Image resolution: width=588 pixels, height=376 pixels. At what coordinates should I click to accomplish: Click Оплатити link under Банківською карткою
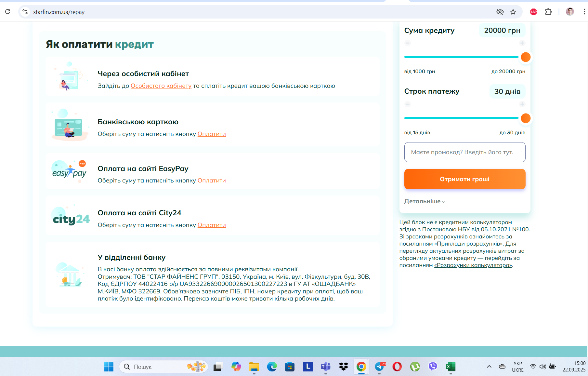[x=212, y=134]
